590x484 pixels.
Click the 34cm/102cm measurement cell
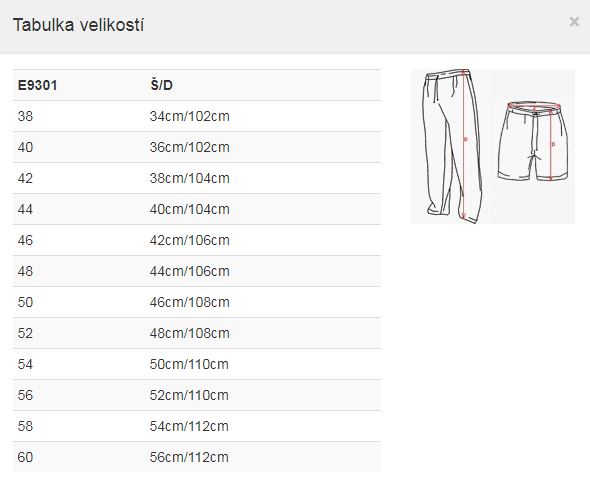(190, 116)
